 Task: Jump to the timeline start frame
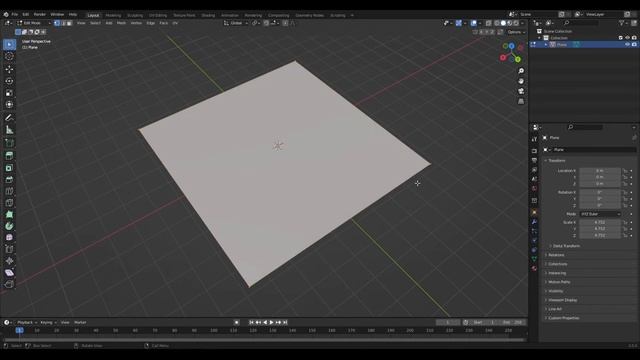tap(251, 322)
